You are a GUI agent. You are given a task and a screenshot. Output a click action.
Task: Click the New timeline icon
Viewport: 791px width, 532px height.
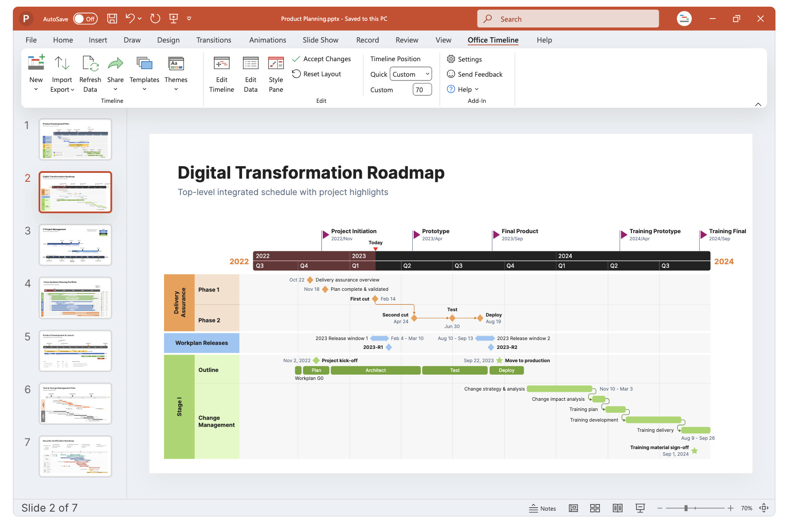click(x=36, y=63)
